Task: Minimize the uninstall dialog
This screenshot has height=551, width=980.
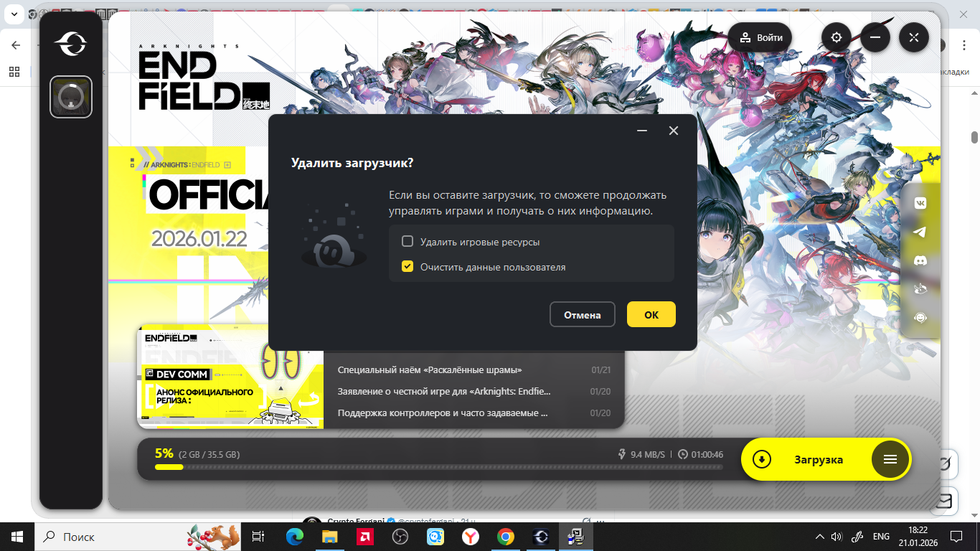Action: (x=642, y=131)
